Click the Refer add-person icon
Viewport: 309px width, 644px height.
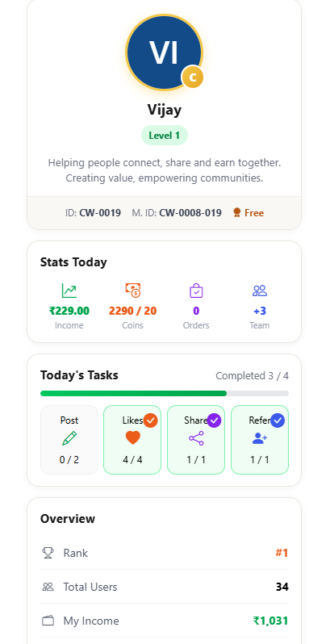pos(260,438)
